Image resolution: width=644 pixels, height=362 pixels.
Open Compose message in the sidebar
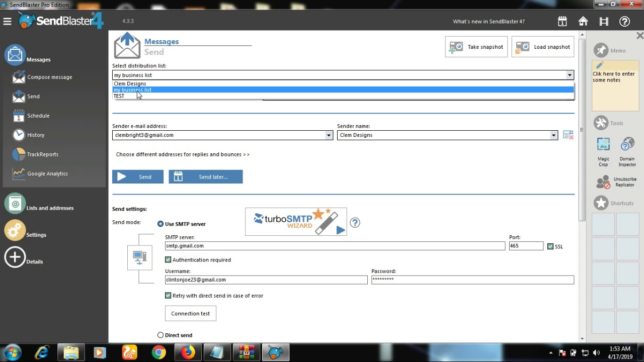point(43,77)
